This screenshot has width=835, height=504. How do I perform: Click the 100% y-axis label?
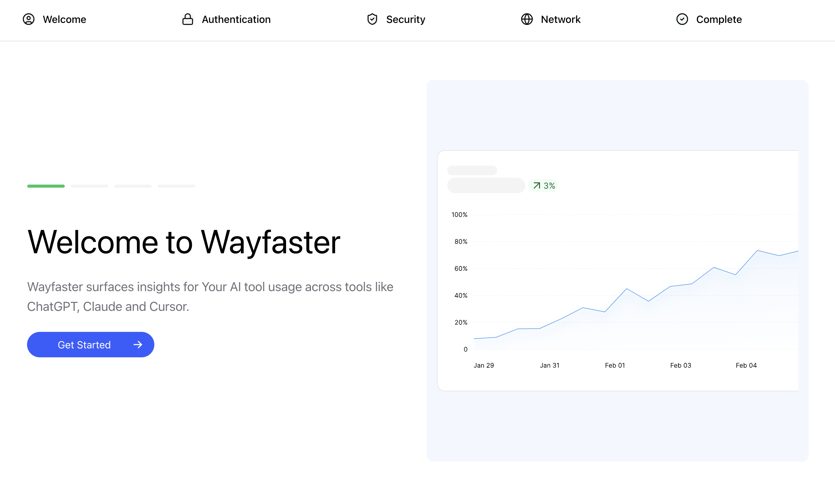tap(459, 214)
